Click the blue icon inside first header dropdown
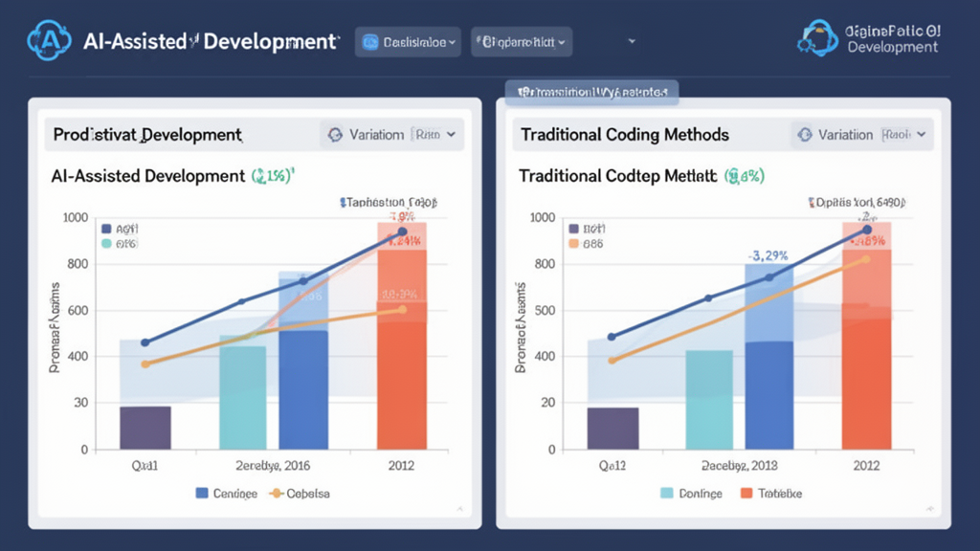 [x=371, y=42]
